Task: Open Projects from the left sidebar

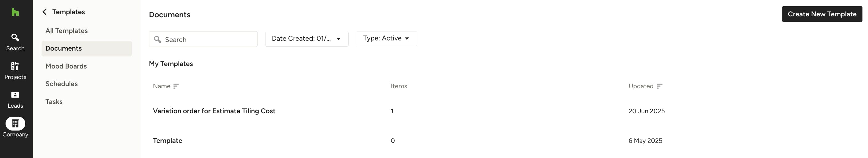Action: pos(15,71)
